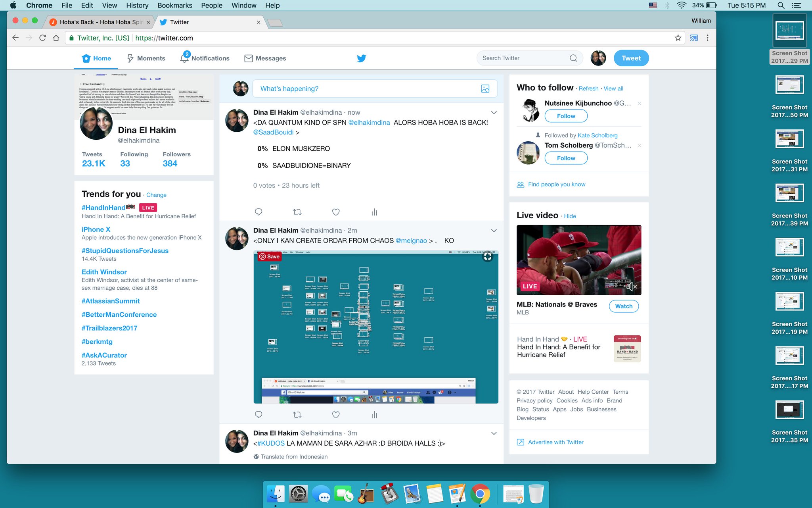
Task: Click the Chrome cast icon in toolbar
Action: 694,38
